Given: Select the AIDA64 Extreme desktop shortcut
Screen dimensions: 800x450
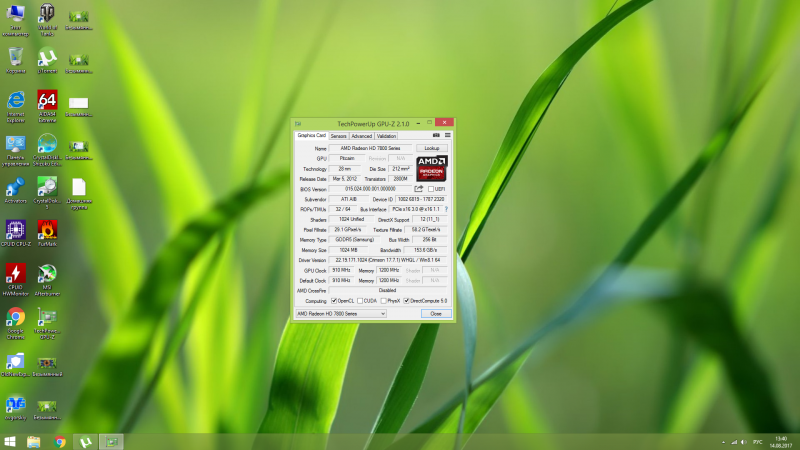Looking at the screenshot, I should click(47, 107).
